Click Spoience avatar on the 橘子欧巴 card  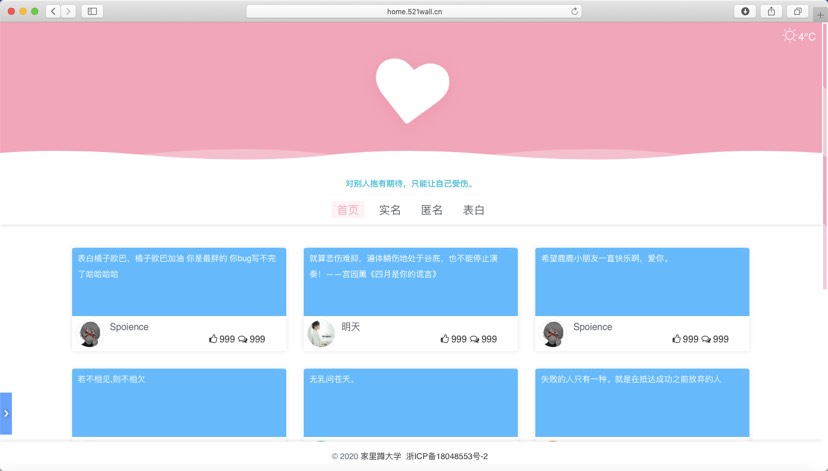pos(90,334)
